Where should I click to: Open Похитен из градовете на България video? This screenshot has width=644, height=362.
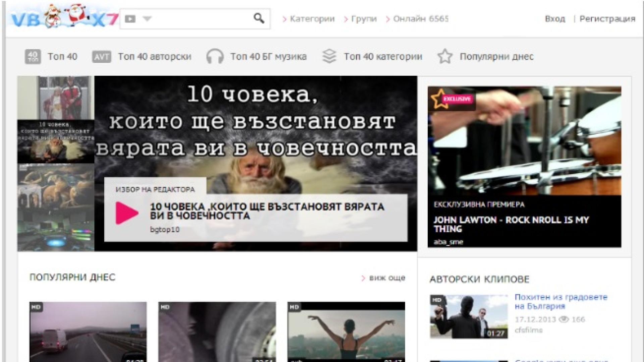point(561,301)
